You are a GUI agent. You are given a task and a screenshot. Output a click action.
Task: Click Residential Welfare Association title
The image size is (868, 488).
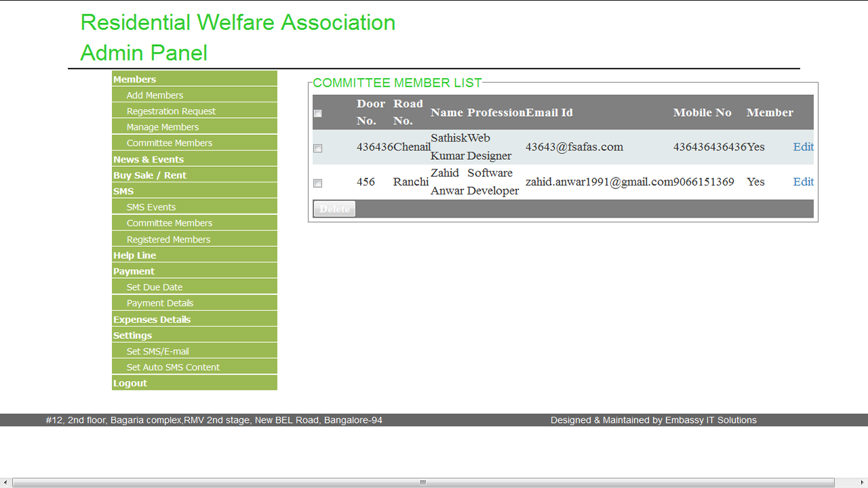tap(238, 22)
